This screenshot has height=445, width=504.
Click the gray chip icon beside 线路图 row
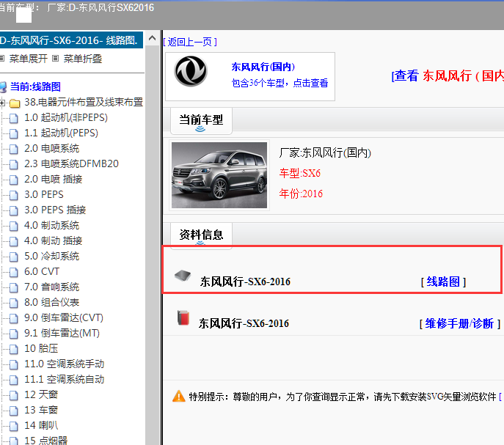pos(183,276)
